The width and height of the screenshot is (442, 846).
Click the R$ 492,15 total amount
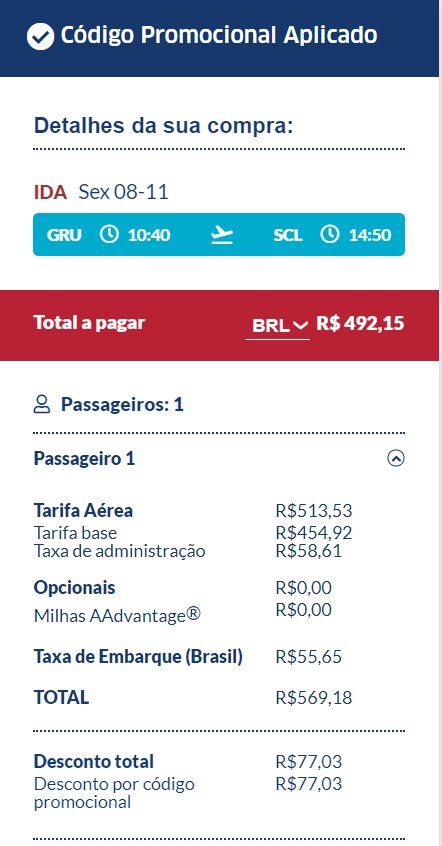(360, 323)
